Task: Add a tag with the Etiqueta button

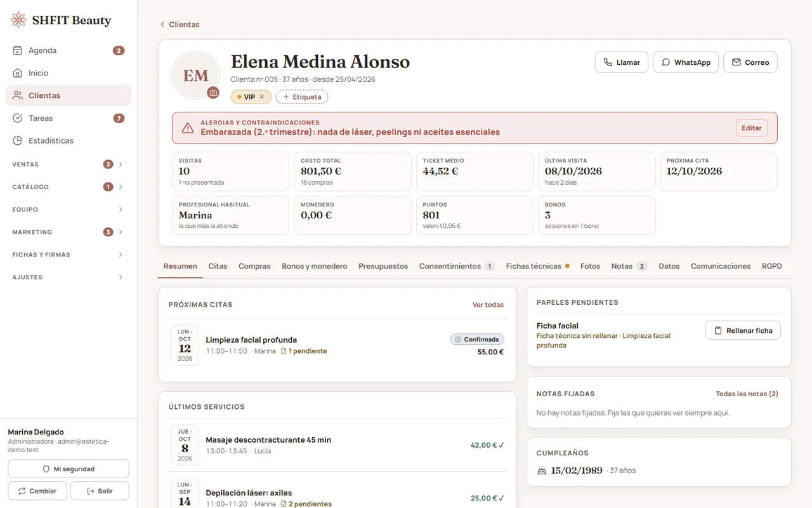Action: click(x=302, y=97)
